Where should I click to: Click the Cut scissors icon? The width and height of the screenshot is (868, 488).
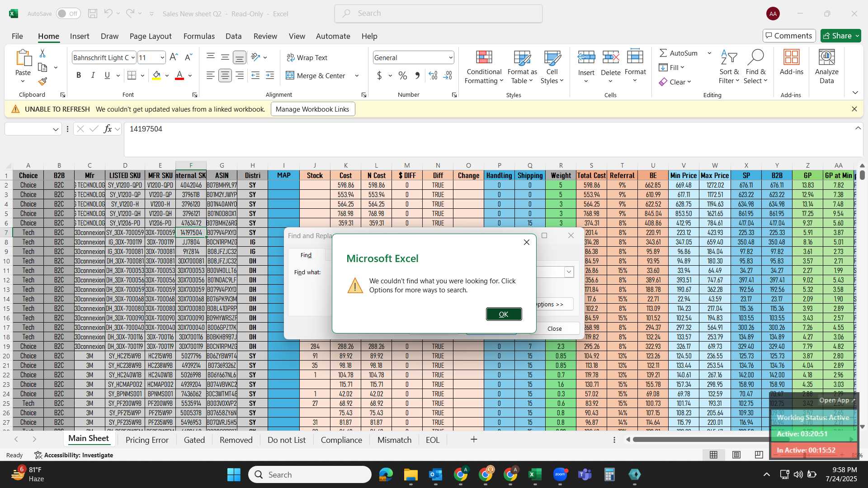42,53
